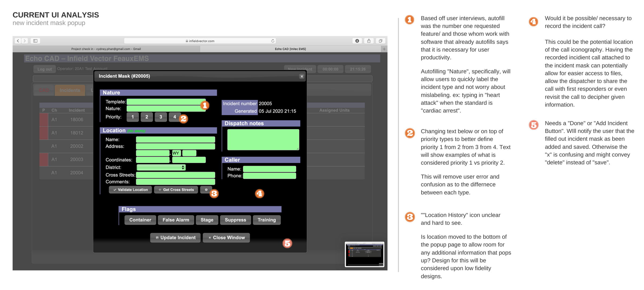This screenshot has height=290, width=644.
Task: Open the downloads icon in toolbar
Action: (x=357, y=41)
